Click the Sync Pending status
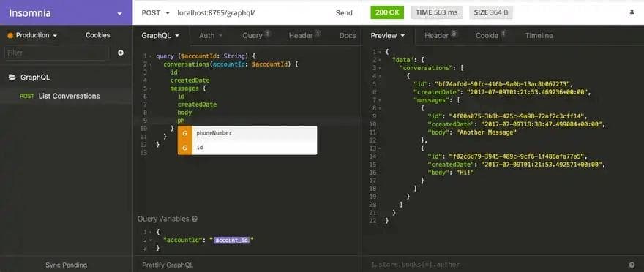Screen dimensions: 644x272 tap(66, 265)
